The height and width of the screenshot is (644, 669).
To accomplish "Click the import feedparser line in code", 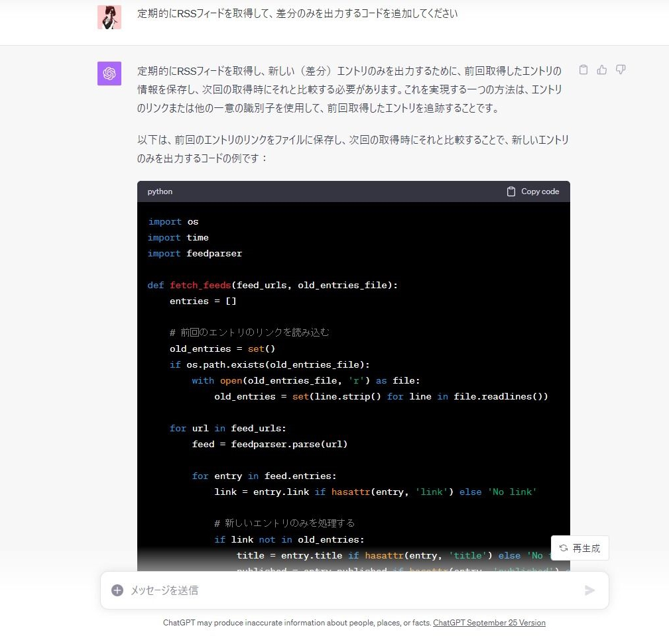I will point(194,253).
